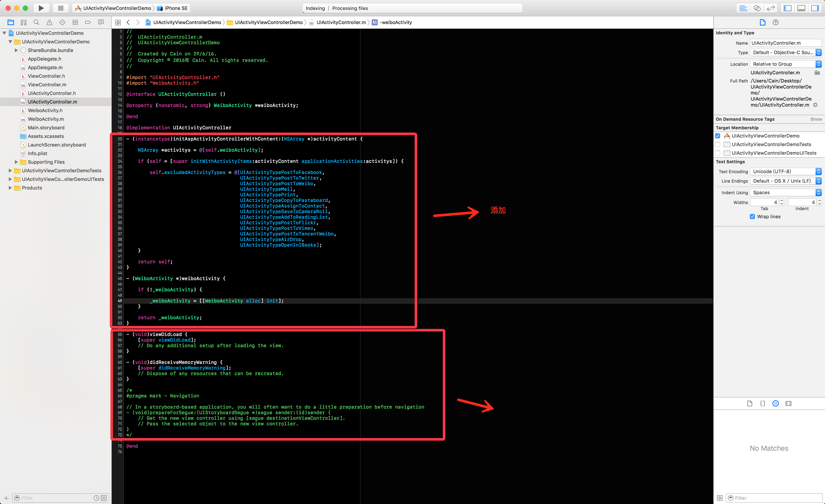Toggle the debug area (bottom panel button)
The width and height of the screenshot is (825, 504).
pyautogui.click(x=801, y=8)
